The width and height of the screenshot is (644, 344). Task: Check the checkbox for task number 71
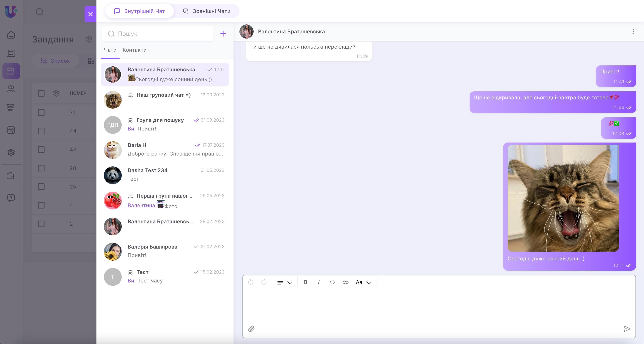tap(41, 113)
